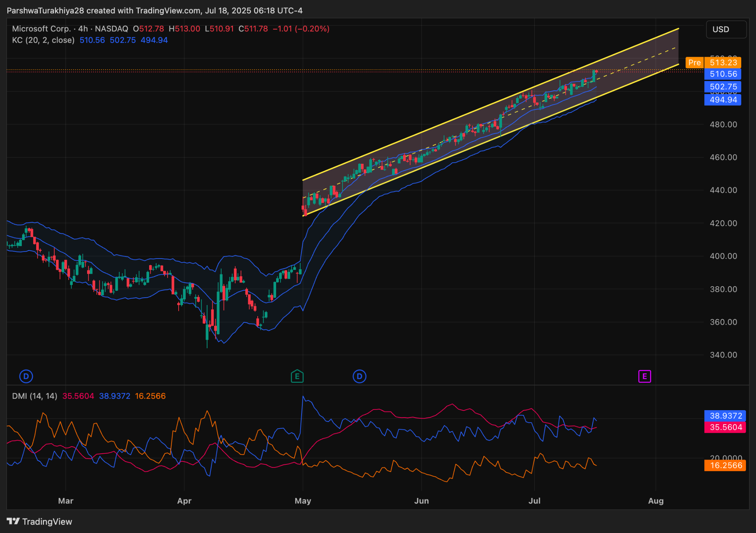
Task: Click the DMI legend value 35.5604
Action: [x=78, y=396]
